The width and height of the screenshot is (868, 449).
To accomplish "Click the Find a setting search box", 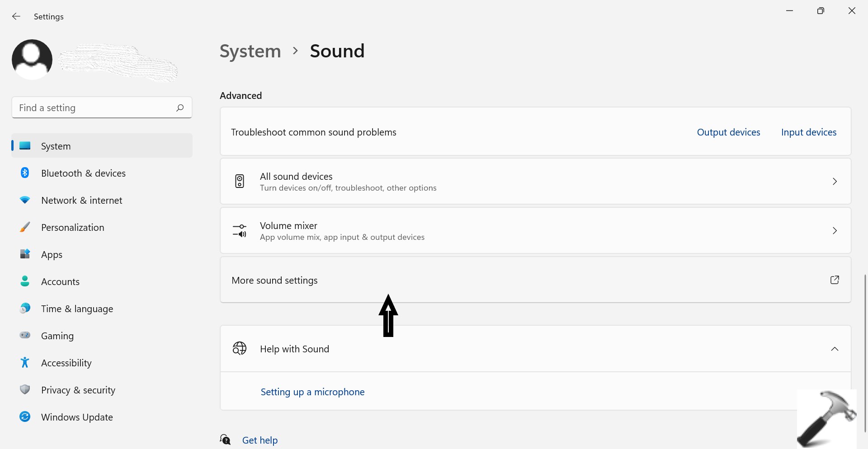I will click(95, 108).
